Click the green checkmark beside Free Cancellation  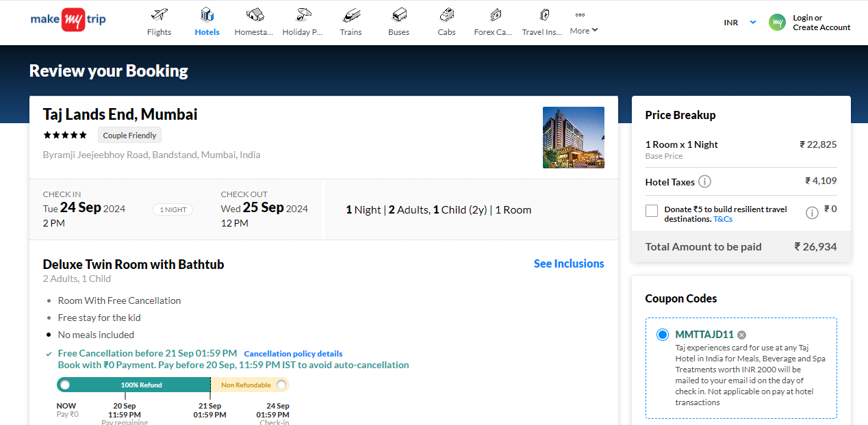[x=49, y=354]
